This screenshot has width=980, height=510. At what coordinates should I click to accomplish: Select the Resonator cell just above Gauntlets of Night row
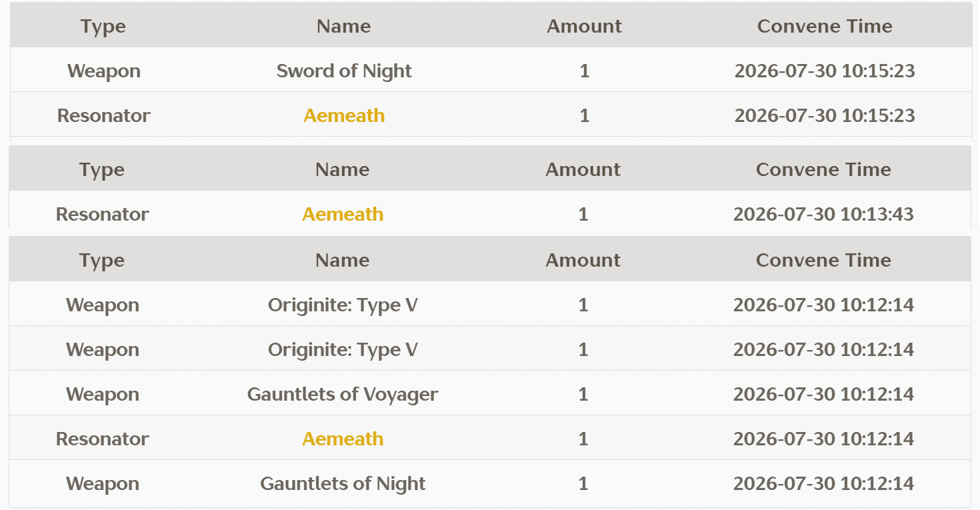pos(103,439)
